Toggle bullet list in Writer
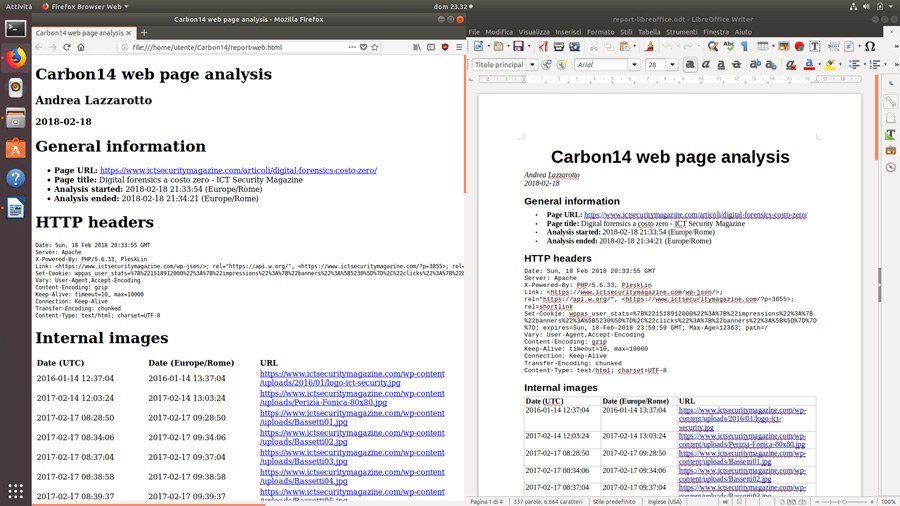Screen dimensions: 900x506 click(854, 65)
